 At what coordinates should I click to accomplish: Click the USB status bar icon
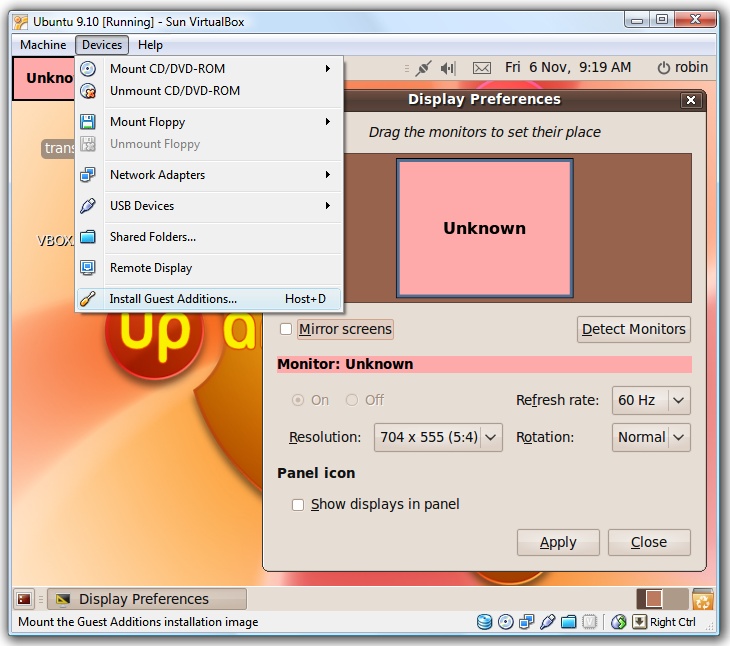pyautogui.click(x=548, y=622)
